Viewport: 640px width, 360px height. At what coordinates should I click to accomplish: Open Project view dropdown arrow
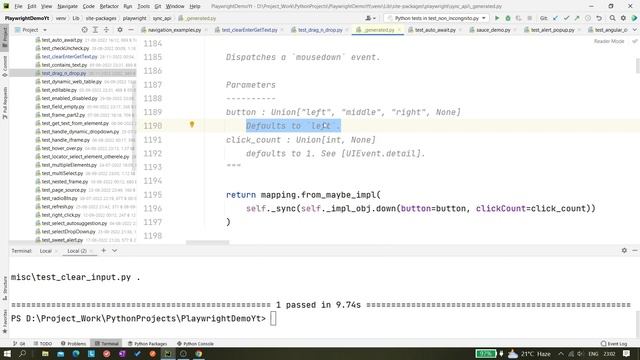(x=45, y=30)
